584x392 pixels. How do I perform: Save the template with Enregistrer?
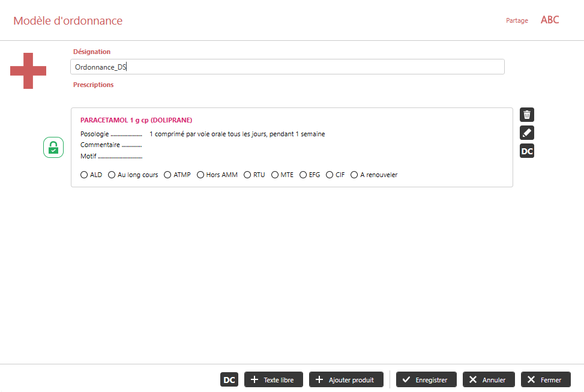coord(426,379)
